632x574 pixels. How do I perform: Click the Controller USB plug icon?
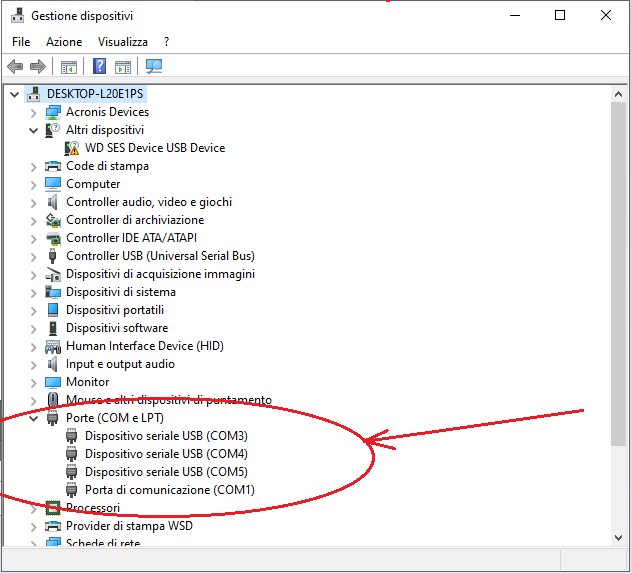click(52, 256)
